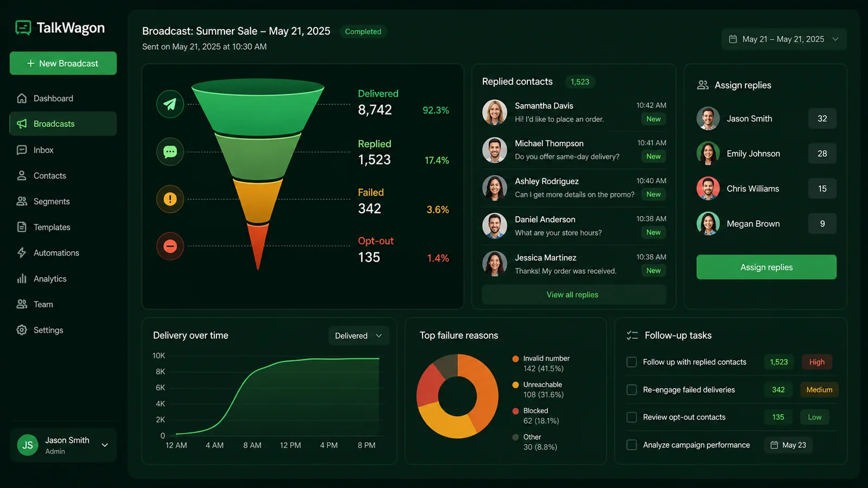
Task: Click the Team group icon
Action: [x=22, y=304]
